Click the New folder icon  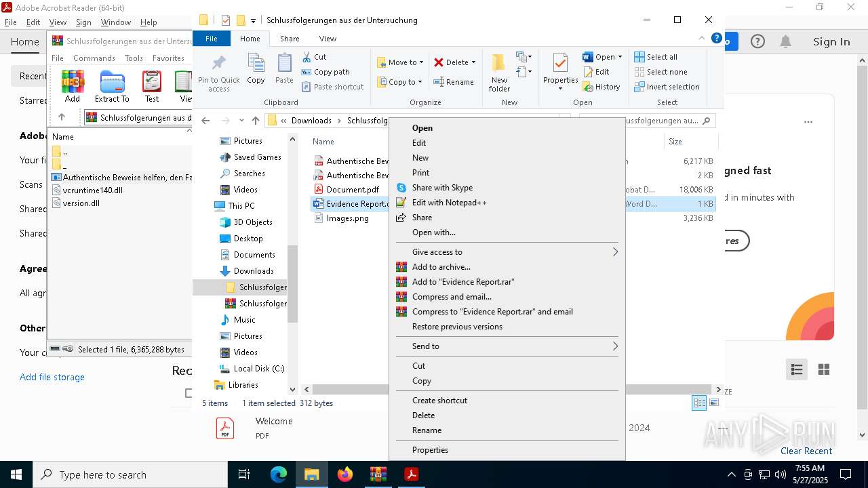pyautogui.click(x=499, y=73)
